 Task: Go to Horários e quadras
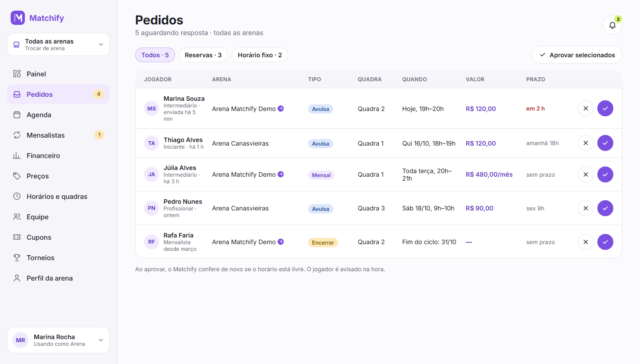click(58, 197)
